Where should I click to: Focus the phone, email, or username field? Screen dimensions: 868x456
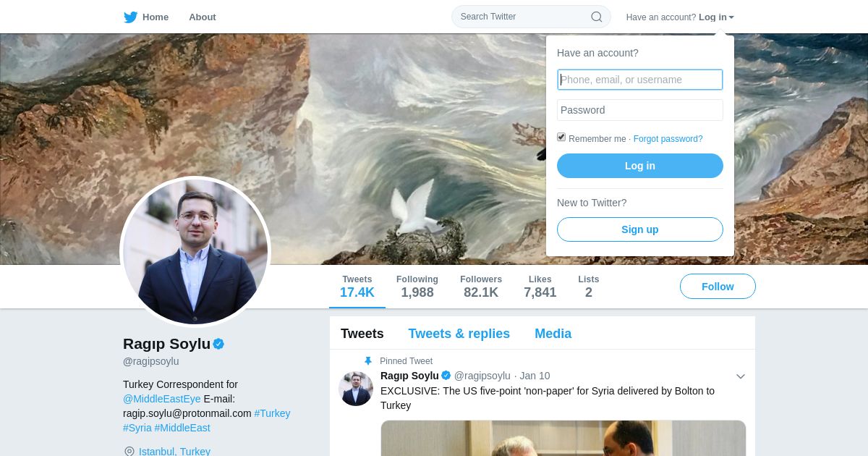coord(640,80)
